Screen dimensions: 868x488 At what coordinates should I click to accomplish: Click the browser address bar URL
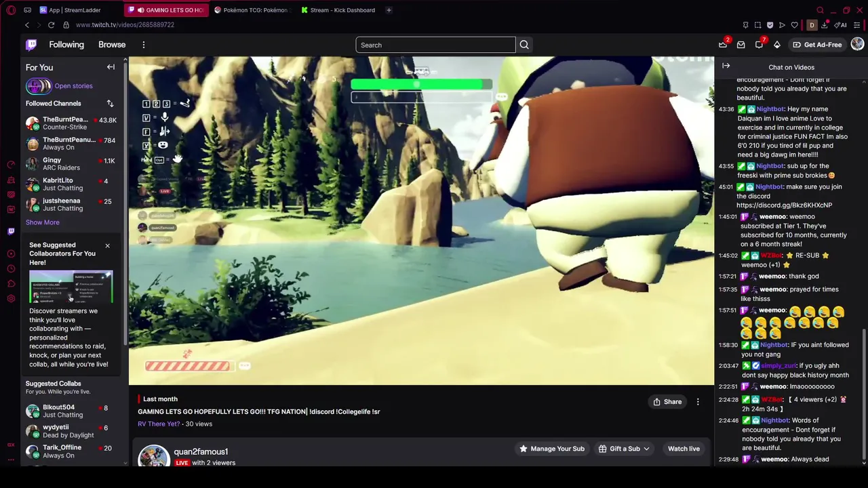(125, 25)
